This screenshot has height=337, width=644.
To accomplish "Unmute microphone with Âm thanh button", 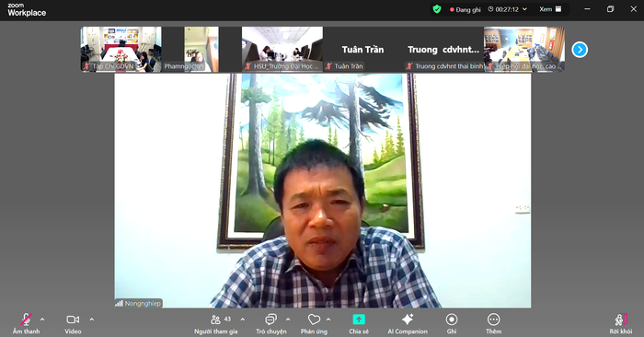I will 27,323.
